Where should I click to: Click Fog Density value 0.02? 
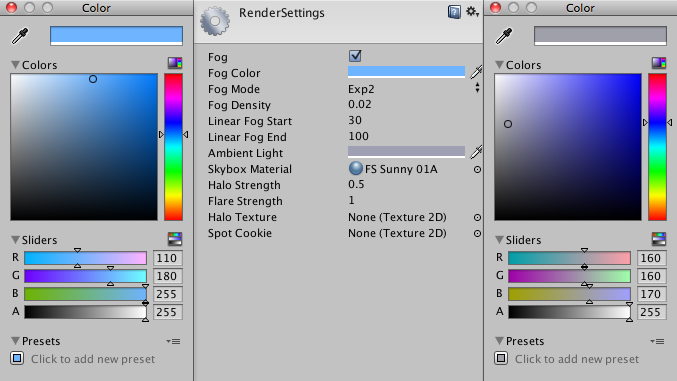coord(360,105)
